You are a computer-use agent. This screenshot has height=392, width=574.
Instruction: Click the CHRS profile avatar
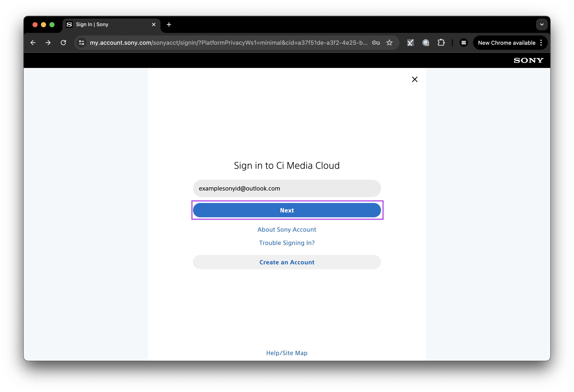coord(463,42)
